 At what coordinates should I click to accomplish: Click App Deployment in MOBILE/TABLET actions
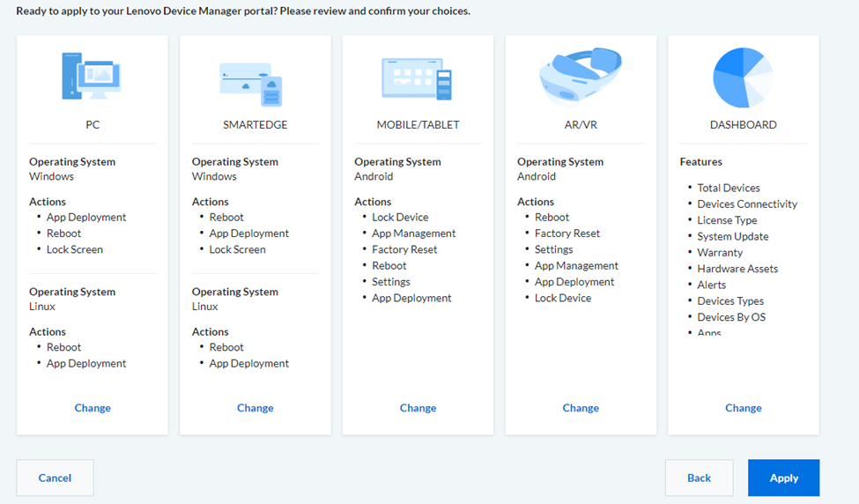click(x=411, y=298)
